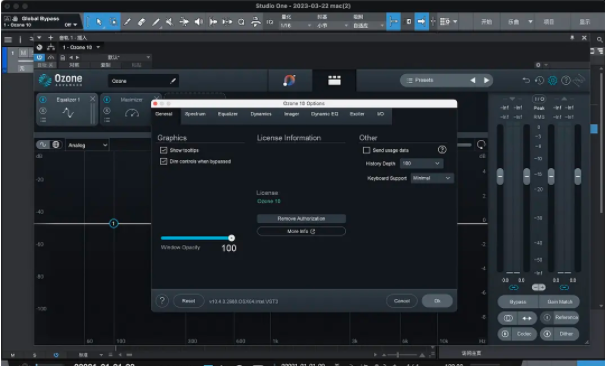The image size is (605, 366).
Task: Open Ozone undo history clock icon
Action: (x=539, y=80)
